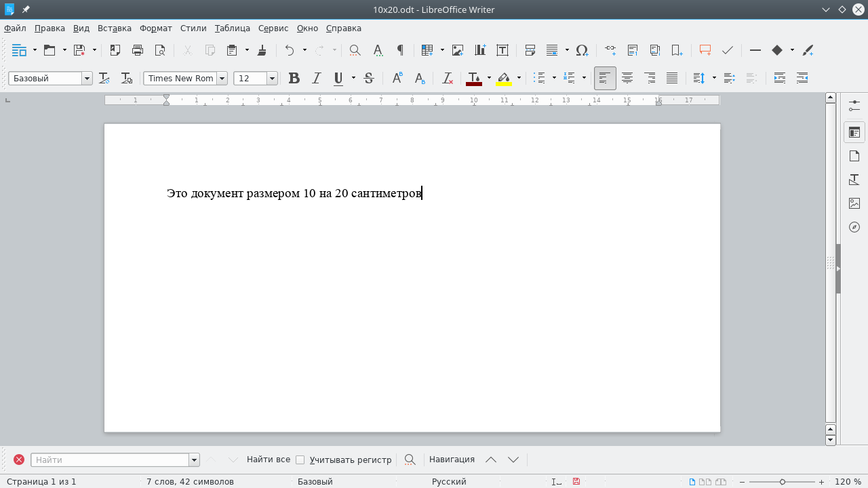The width and height of the screenshot is (868, 488).
Task: Click the Export as PDF icon
Action: tap(115, 50)
